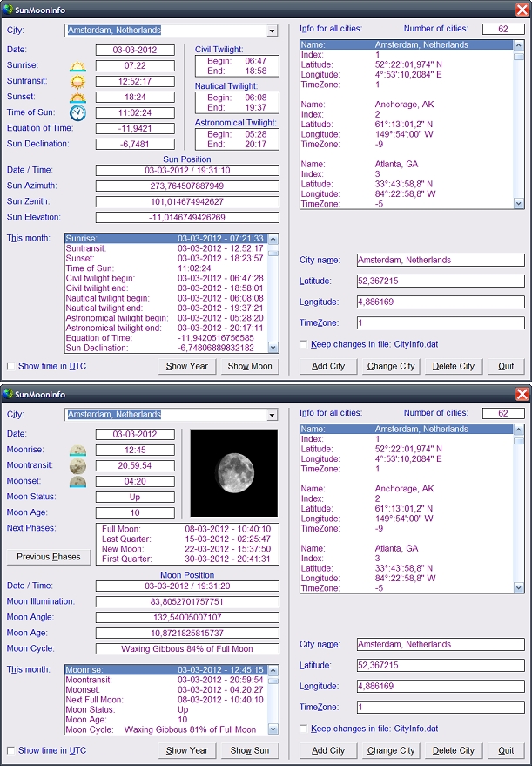Screen dimensions: 532x766
Task: Open the City dropdown in the moon window
Action: tap(273, 415)
